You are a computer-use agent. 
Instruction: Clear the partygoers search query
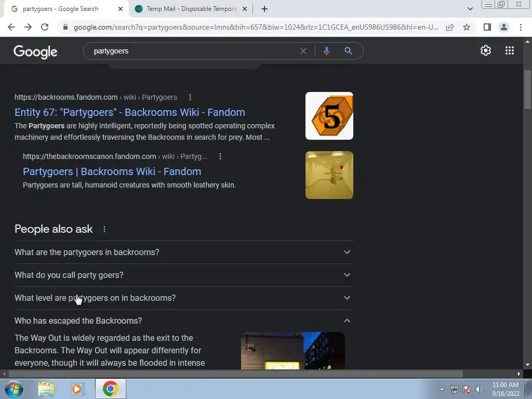303,51
